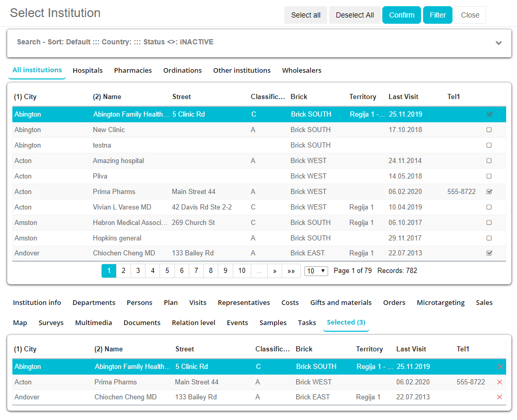This screenshot has width=517, height=420.
Task: Uncheck the Chiochen Cheng MD checkbox
Action: (x=489, y=253)
